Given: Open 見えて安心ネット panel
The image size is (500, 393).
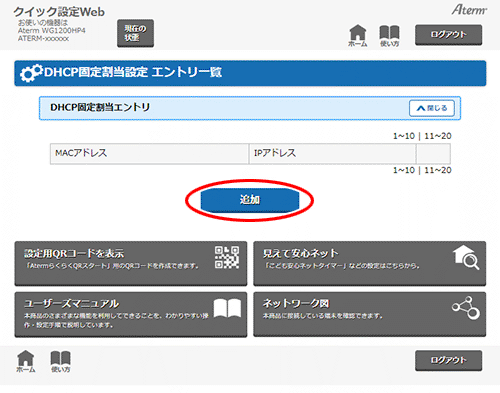Looking at the screenshot, I should (369, 263).
